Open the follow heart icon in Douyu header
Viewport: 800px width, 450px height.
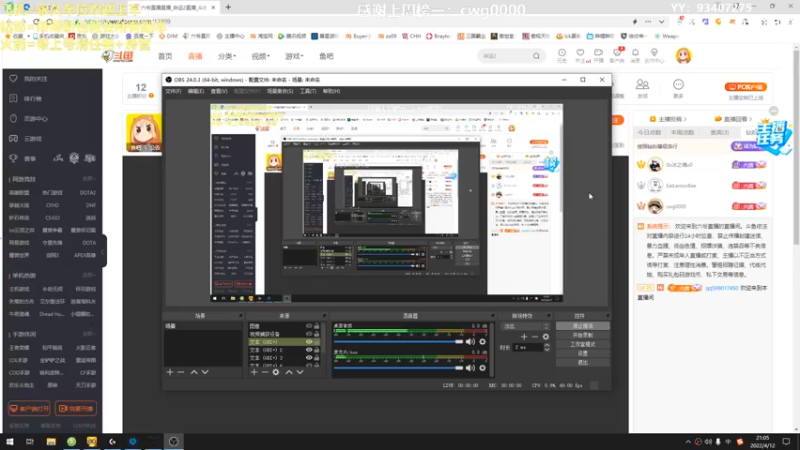tap(580, 53)
